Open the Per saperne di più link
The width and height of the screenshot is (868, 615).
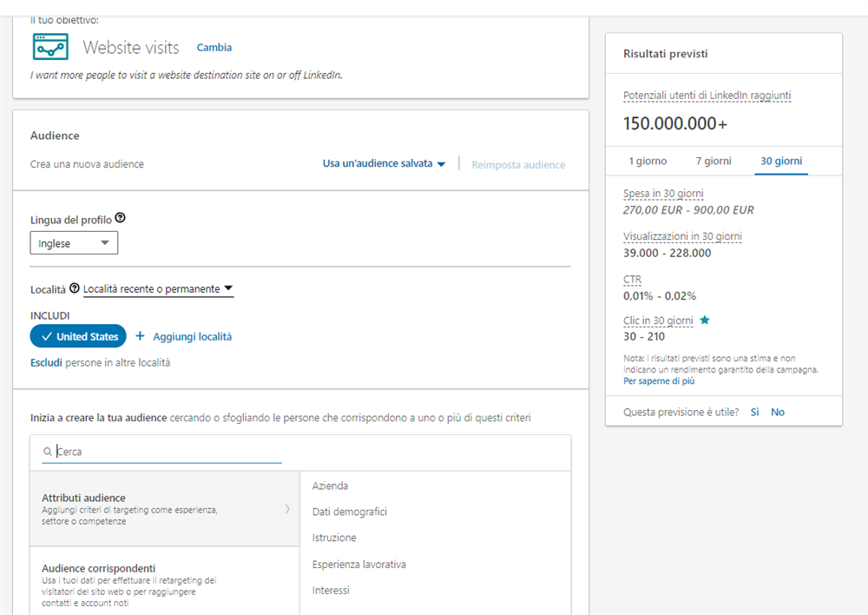coord(658,380)
